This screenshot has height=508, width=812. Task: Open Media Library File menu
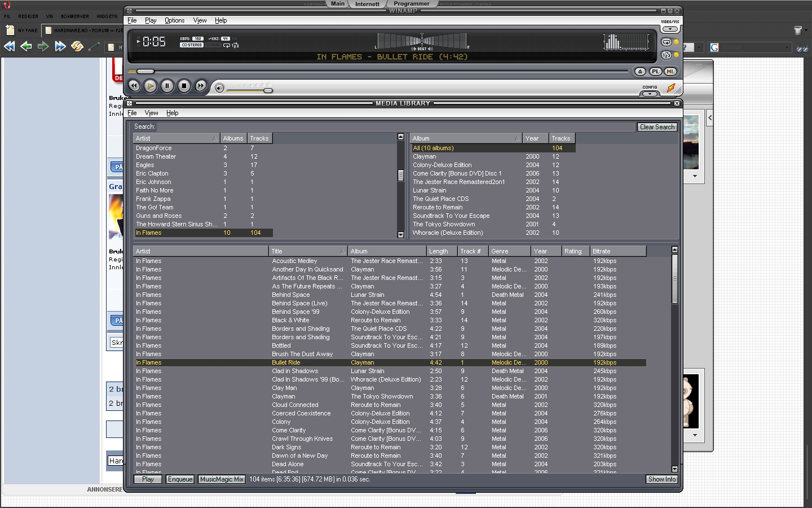point(132,113)
